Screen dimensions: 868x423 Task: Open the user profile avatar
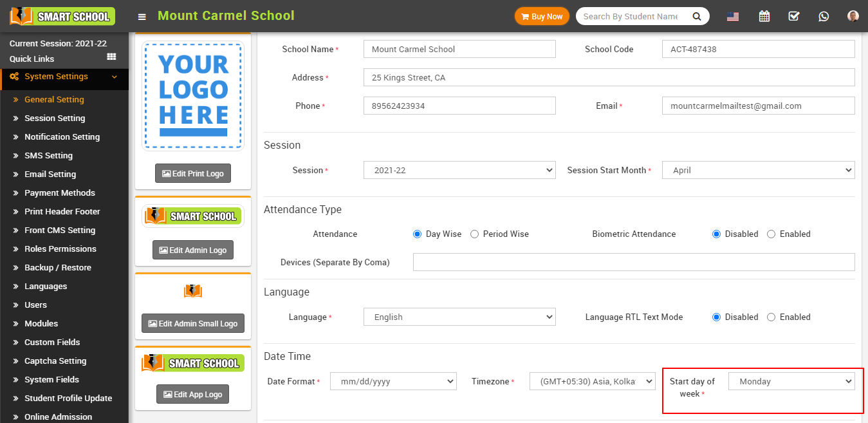click(853, 17)
